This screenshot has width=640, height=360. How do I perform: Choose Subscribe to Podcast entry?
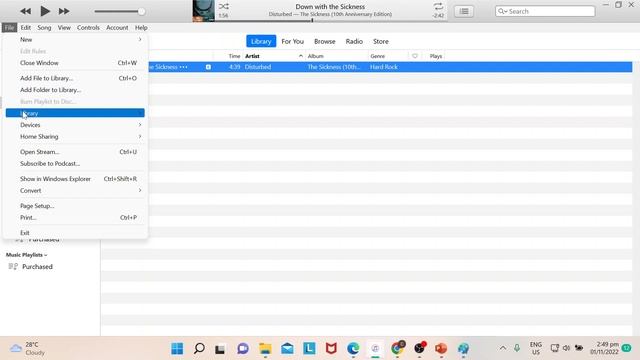click(75, 163)
